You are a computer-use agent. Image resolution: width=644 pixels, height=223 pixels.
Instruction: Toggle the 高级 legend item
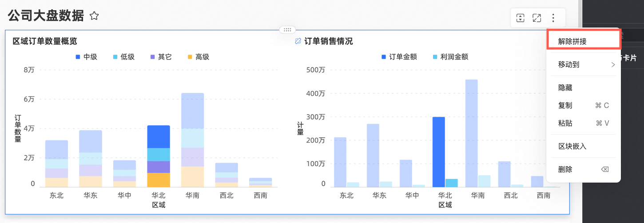198,57
